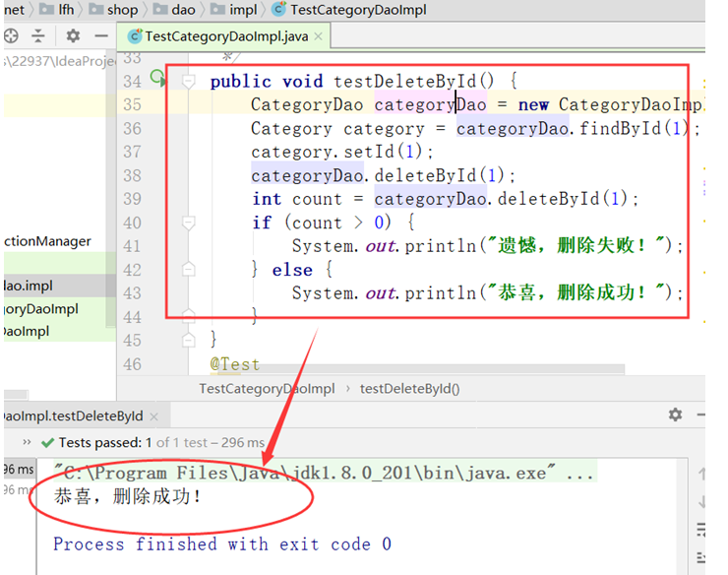
Task: Click the collapse all icon in project panel
Action: (x=38, y=35)
